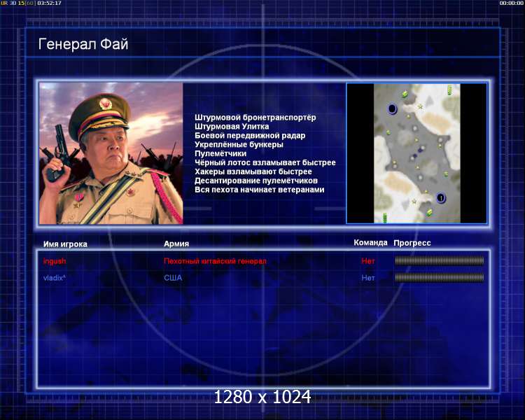
Task: Select 'Боевой передвижной радар' ability line
Action: 250,136
